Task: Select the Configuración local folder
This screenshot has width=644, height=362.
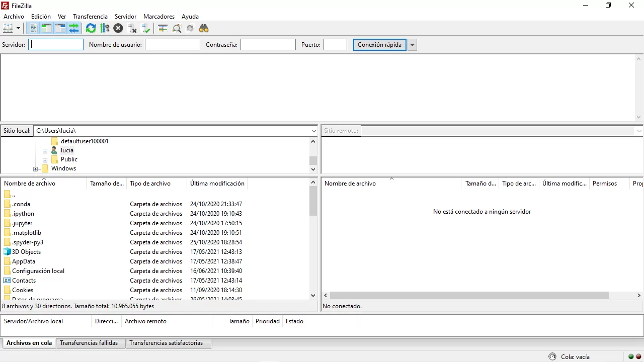Action: coord(38,271)
